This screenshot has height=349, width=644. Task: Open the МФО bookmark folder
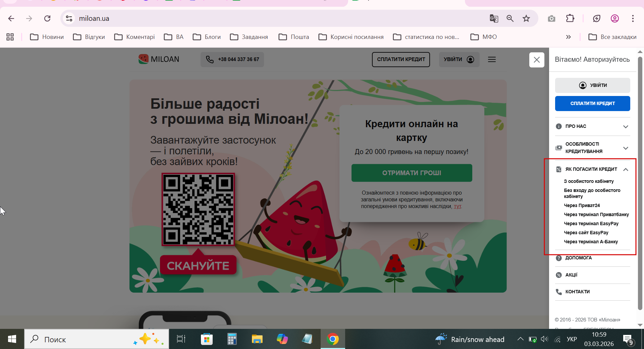click(484, 37)
